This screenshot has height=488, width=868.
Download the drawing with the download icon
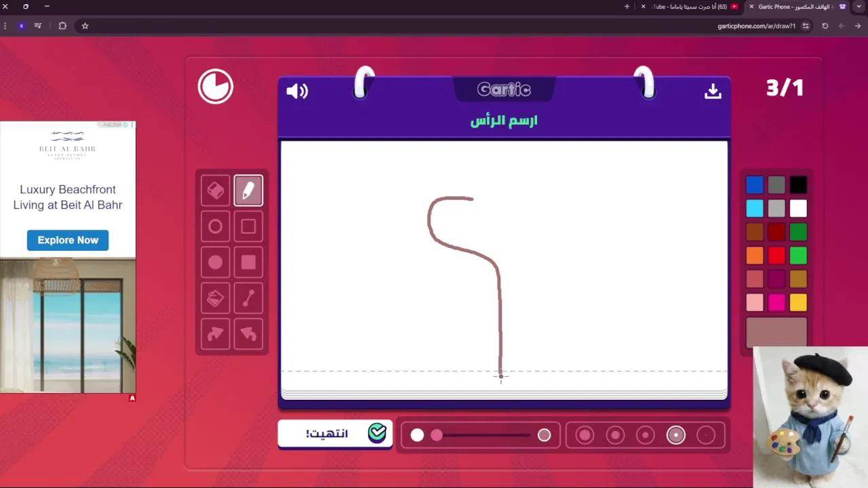[x=713, y=91]
